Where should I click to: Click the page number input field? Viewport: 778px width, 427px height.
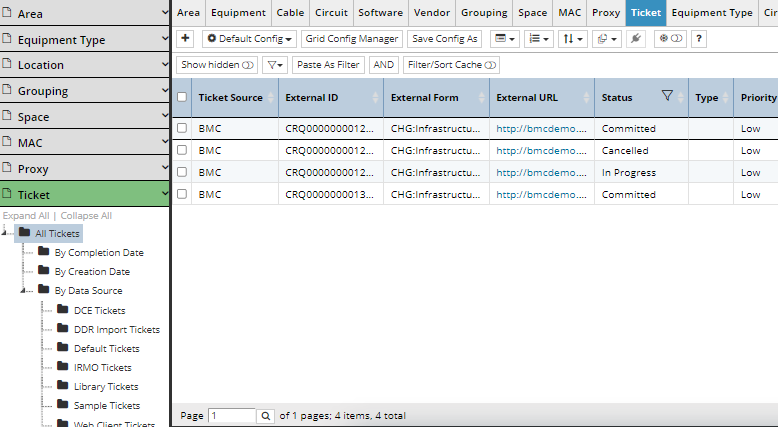tap(232, 416)
